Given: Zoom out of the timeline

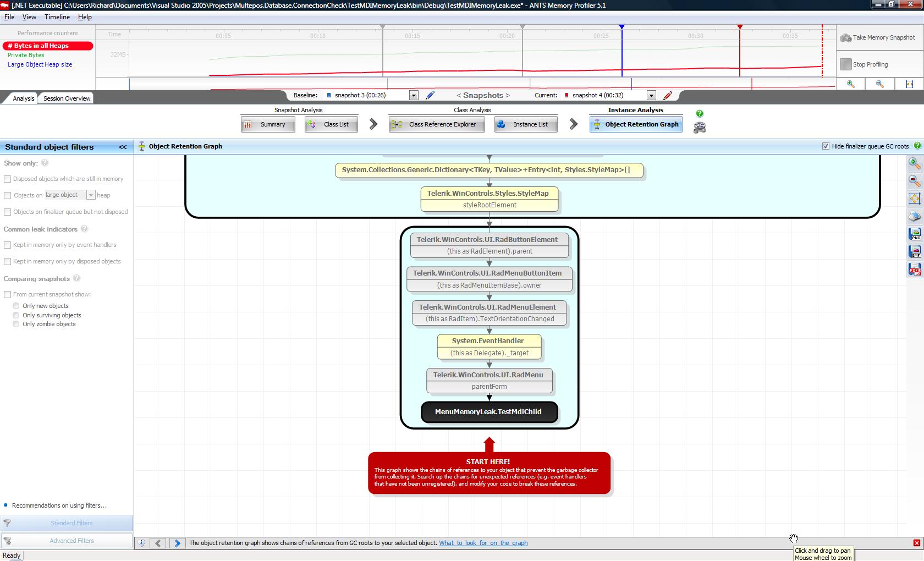Looking at the screenshot, I should (879, 84).
